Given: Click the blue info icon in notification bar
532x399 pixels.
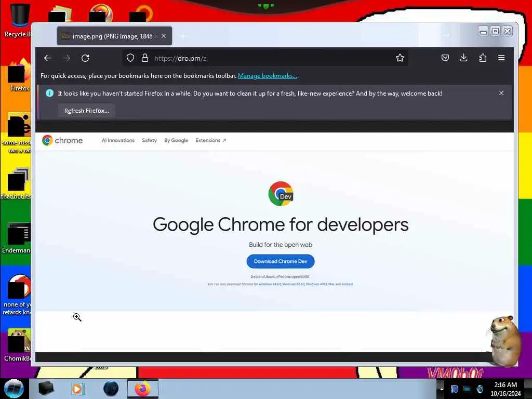Looking at the screenshot, I should (x=49, y=94).
